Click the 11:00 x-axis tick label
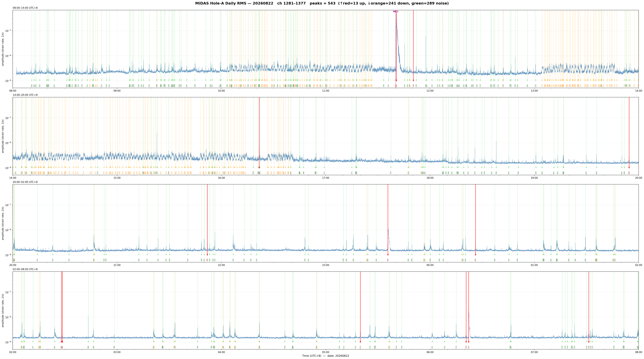 326,91
